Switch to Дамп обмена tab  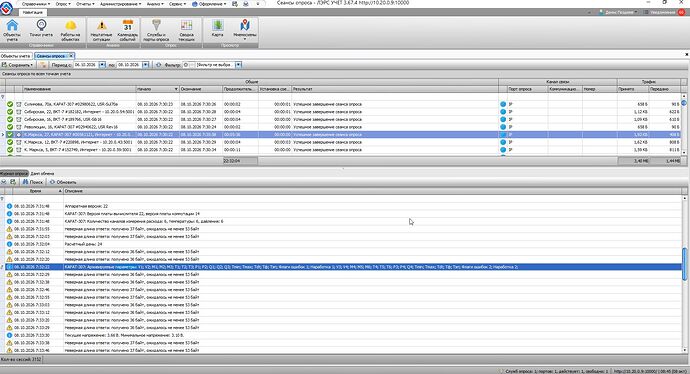(42, 173)
